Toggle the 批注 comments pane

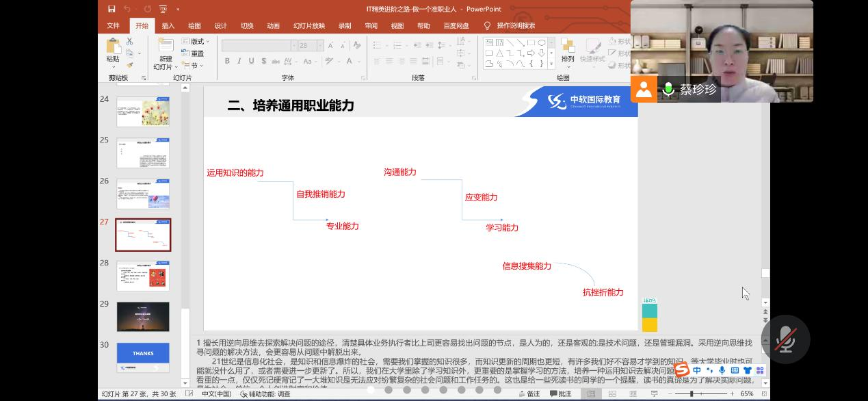[560, 393]
